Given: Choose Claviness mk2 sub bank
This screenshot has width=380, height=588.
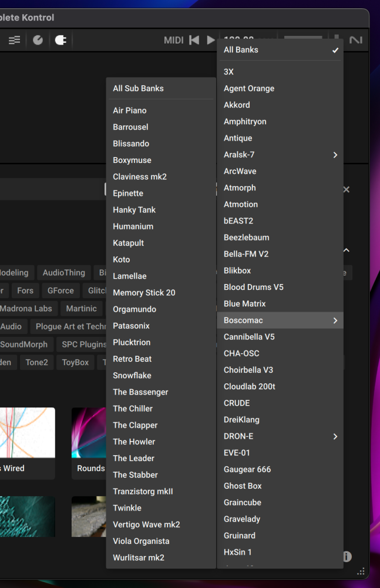Looking at the screenshot, I should pyautogui.click(x=161, y=176).
